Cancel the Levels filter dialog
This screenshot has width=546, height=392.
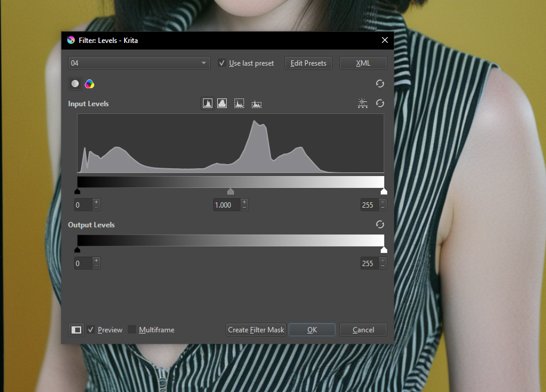click(x=363, y=330)
